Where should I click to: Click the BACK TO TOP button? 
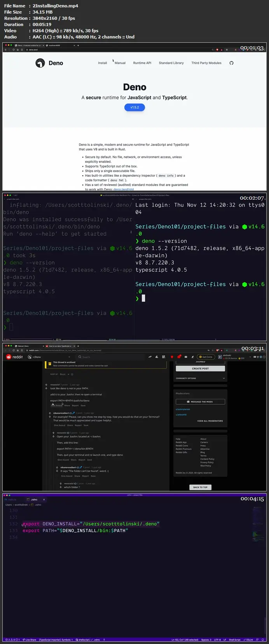(x=200, y=487)
